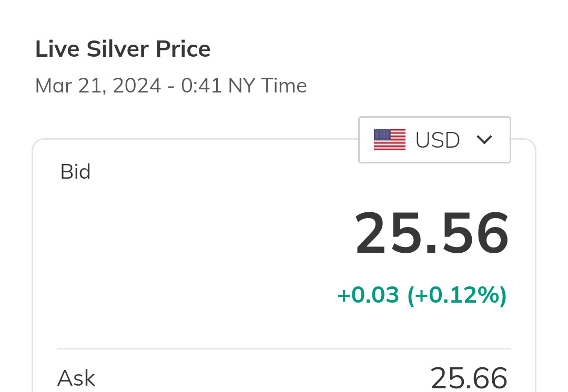568x392 pixels.
Task: Expand the currency chevron arrow
Action: point(484,140)
